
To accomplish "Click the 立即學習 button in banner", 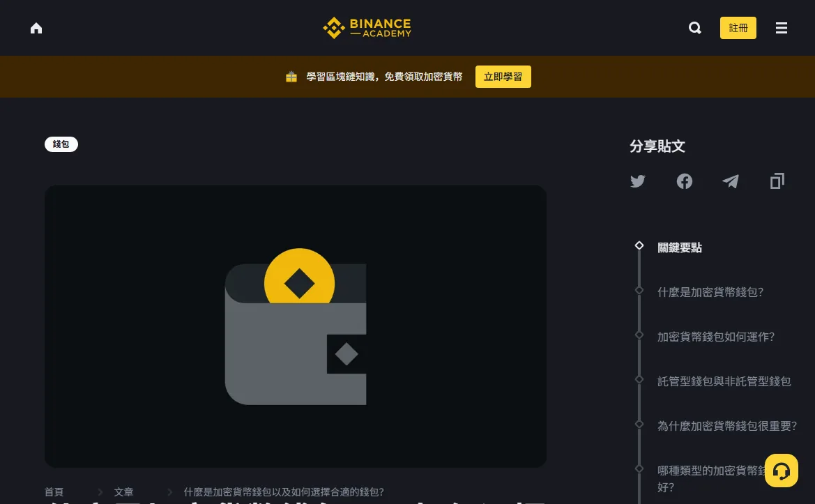I will coord(503,77).
